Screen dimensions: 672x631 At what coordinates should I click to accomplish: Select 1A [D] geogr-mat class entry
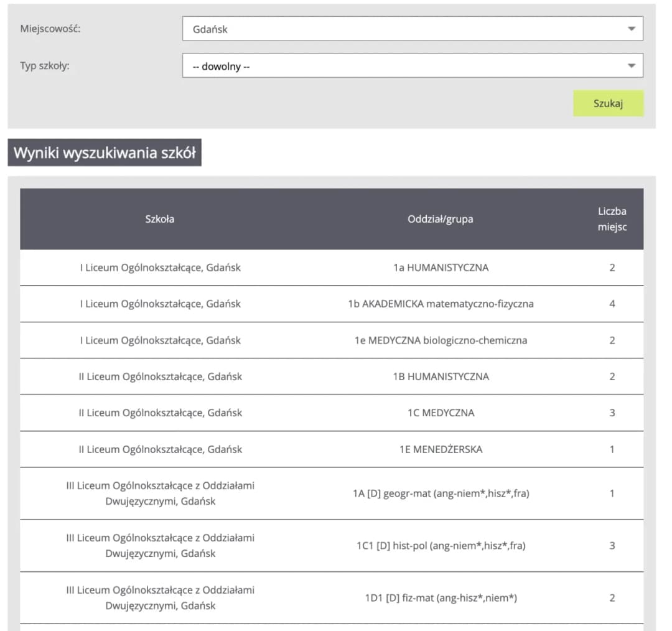pos(441,493)
